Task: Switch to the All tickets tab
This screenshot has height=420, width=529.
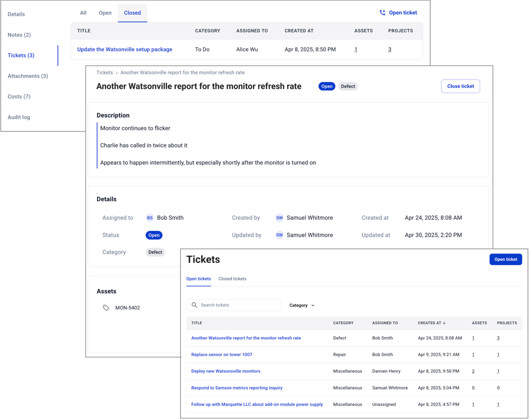Action: pos(83,13)
